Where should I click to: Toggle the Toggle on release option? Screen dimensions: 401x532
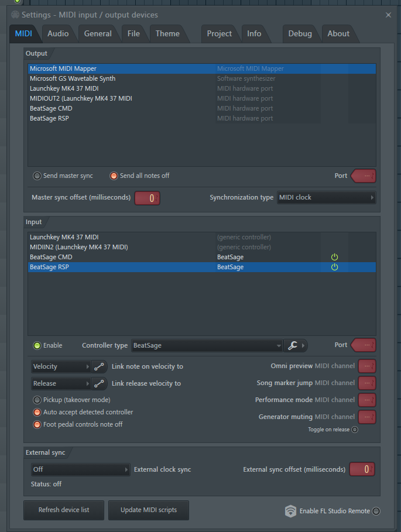pyautogui.click(x=355, y=430)
